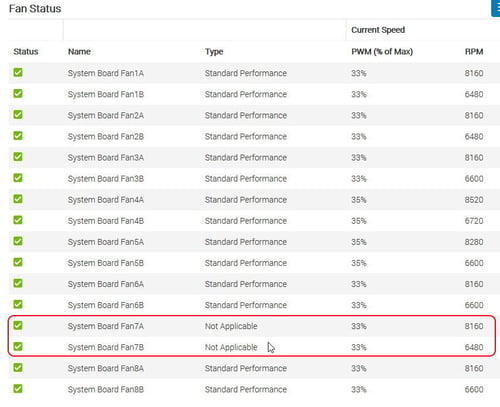Click the PWM (% of Max) column header
The width and height of the screenshot is (500, 407).
[x=382, y=52]
